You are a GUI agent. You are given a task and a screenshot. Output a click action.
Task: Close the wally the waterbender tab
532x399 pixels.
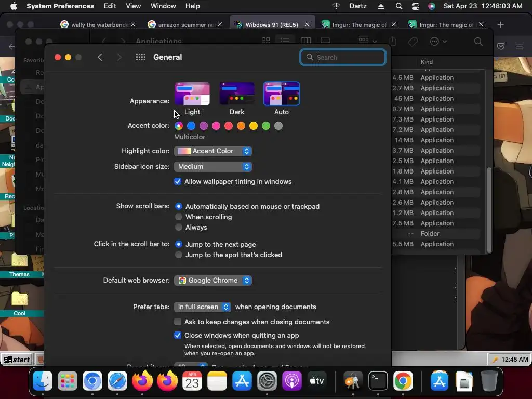tap(133, 25)
